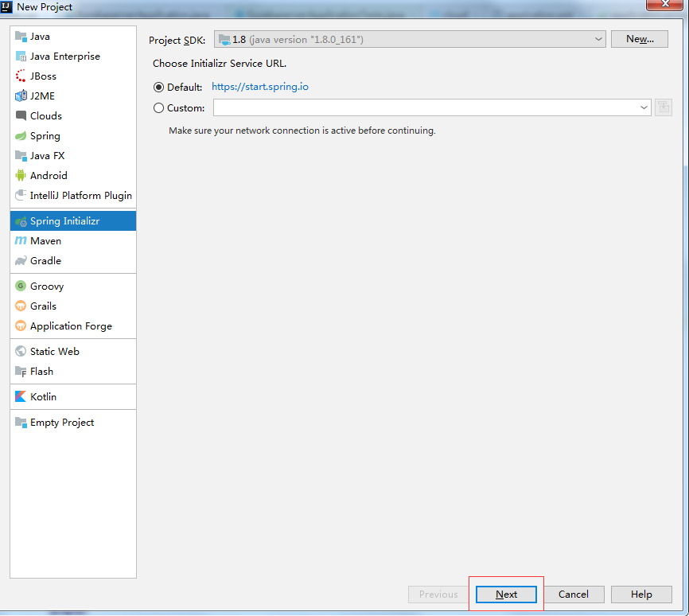Expand the Custom URL dropdown arrow
The image size is (689, 616).
click(644, 107)
